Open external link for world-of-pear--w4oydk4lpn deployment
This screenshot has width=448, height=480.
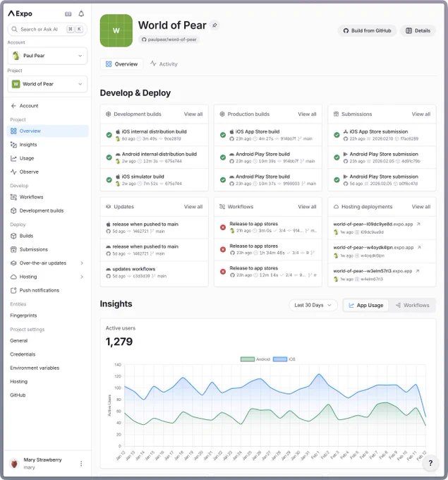pyautogui.click(x=419, y=247)
